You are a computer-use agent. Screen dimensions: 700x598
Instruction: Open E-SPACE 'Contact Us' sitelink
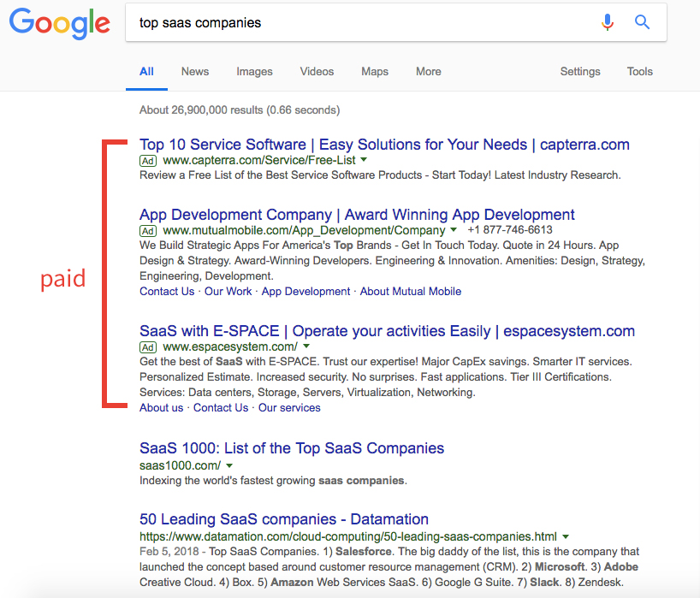pyautogui.click(x=221, y=408)
